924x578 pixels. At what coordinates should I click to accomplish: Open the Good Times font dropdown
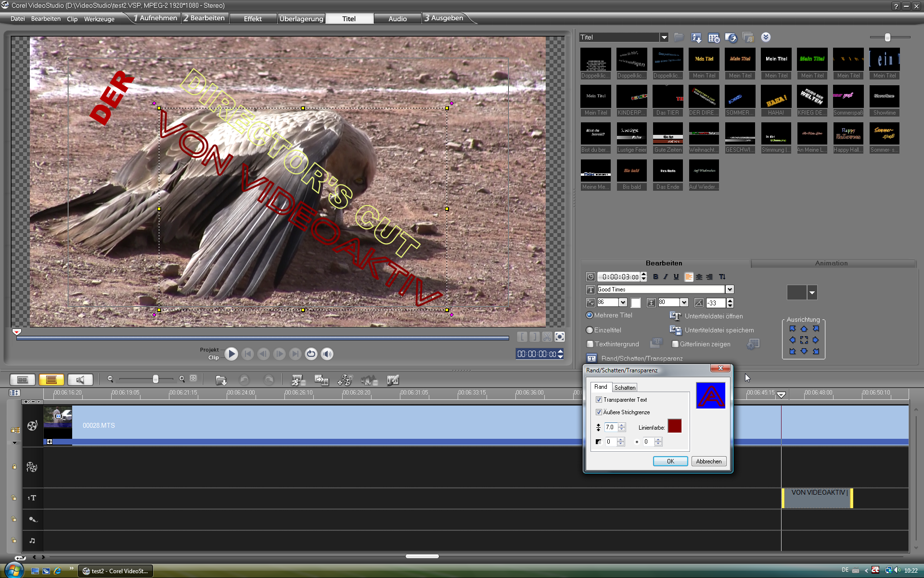tap(730, 289)
